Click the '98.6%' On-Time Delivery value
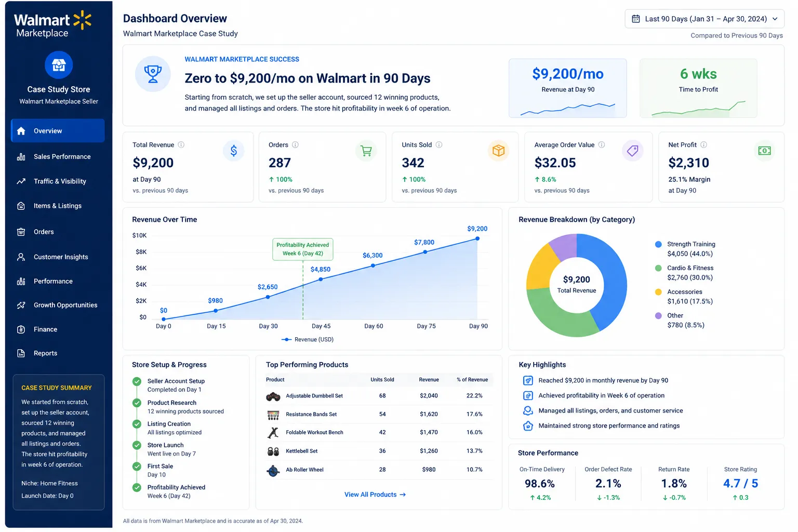This screenshot has height=532, width=798. 540,484
